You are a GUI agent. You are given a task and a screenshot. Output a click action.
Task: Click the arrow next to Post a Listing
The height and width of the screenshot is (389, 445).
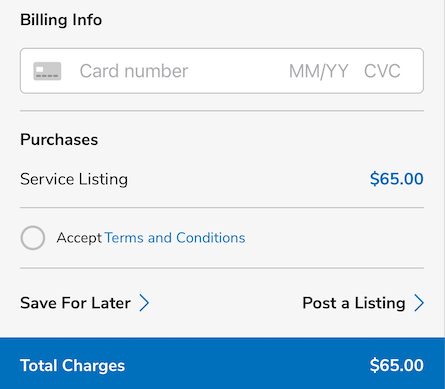click(419, 303)
